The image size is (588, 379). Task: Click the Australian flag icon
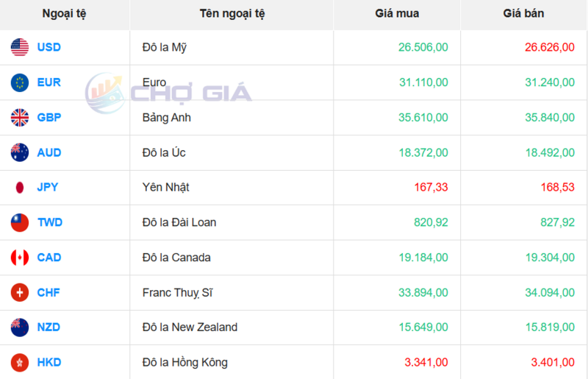20,152
